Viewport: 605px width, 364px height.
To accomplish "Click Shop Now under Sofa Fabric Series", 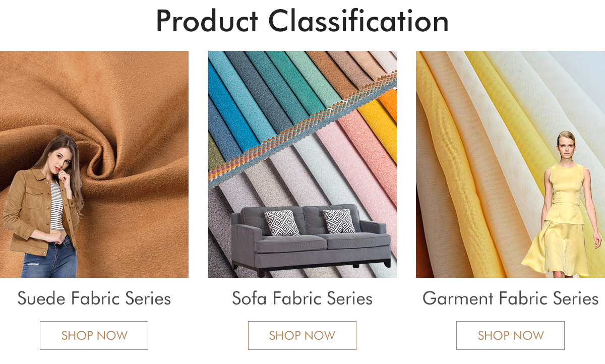I will pyautogui.click(x=302, y=335).
